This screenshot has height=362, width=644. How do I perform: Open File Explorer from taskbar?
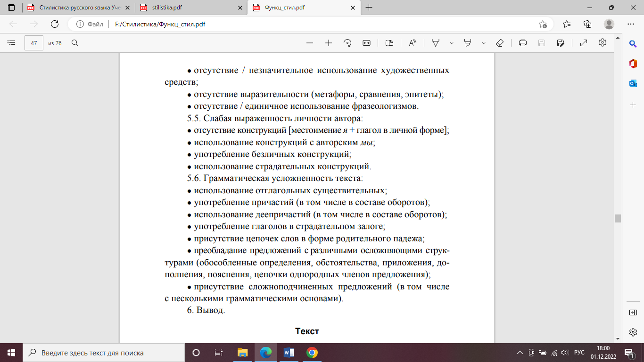click(x=242, y=353)
